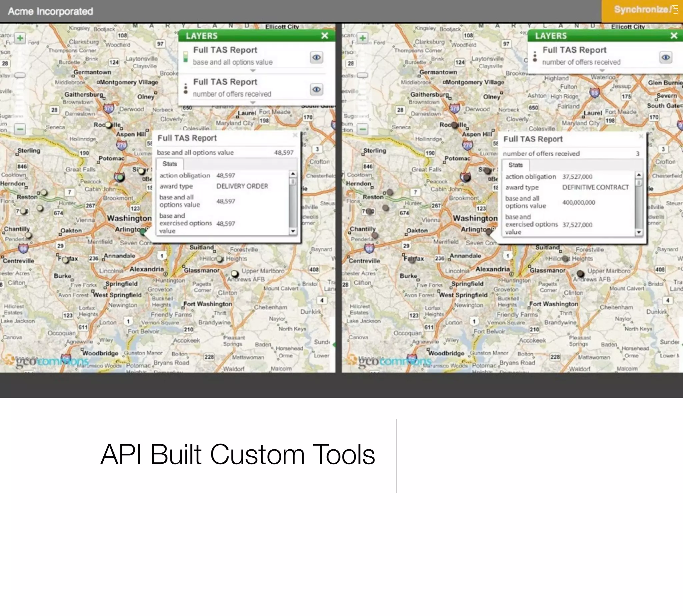Click the right popup scrollbar up arrow
The image size is (683, 616).
point(639,175)
